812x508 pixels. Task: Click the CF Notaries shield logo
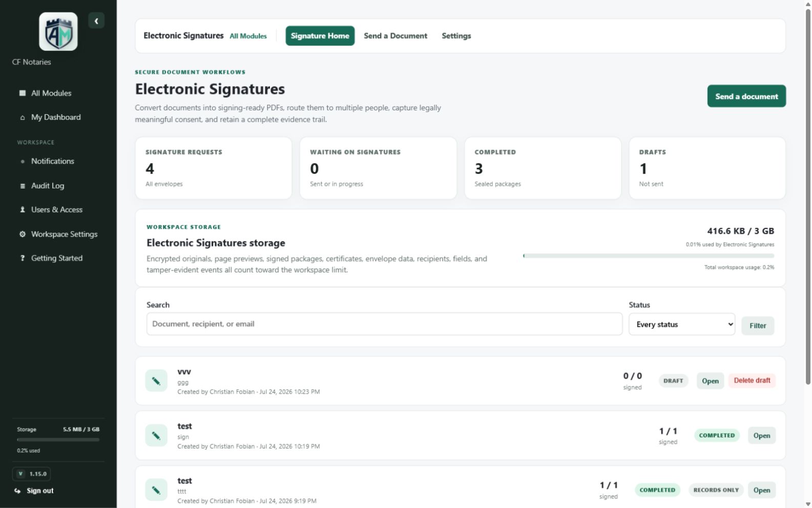point(58,32)
